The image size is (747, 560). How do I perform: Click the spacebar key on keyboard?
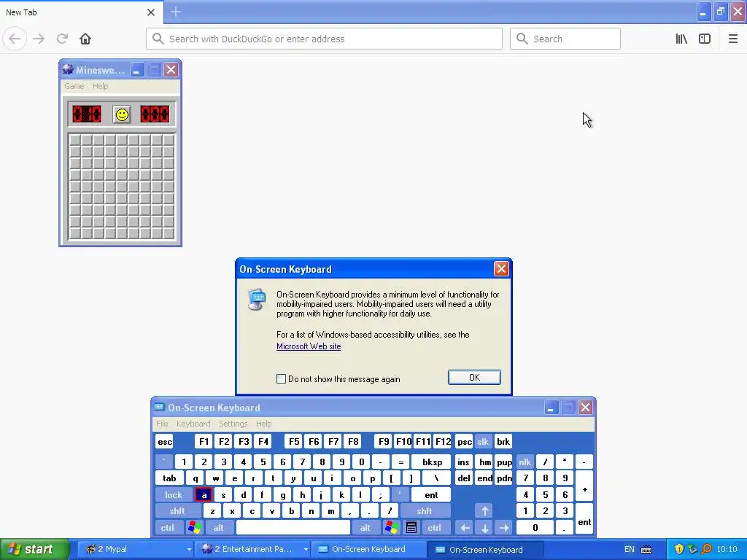click(x=293, y=528)
